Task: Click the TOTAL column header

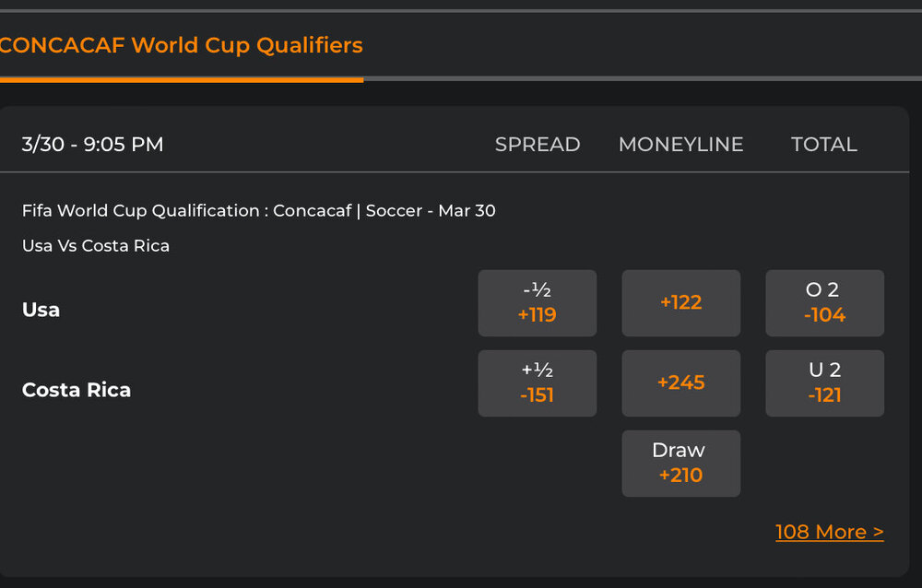Action: (823, 145)
